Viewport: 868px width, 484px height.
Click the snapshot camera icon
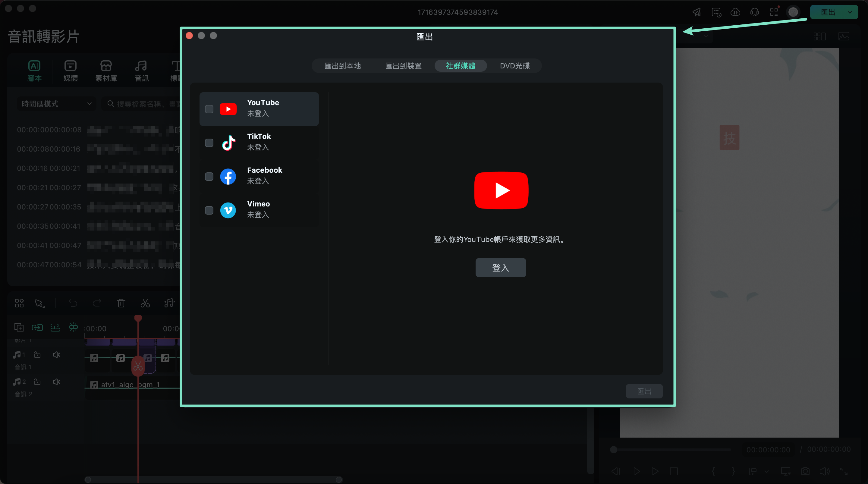pos(805,471)
